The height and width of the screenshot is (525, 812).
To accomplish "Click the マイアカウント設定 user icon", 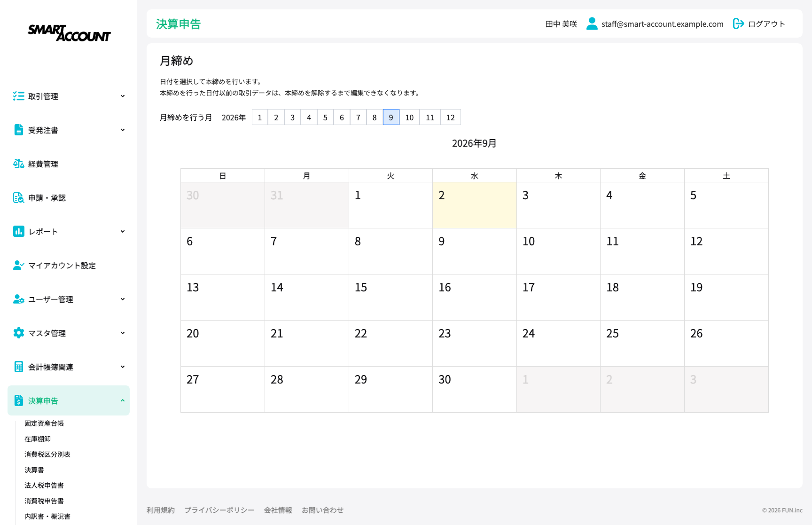I will (19, 266).
